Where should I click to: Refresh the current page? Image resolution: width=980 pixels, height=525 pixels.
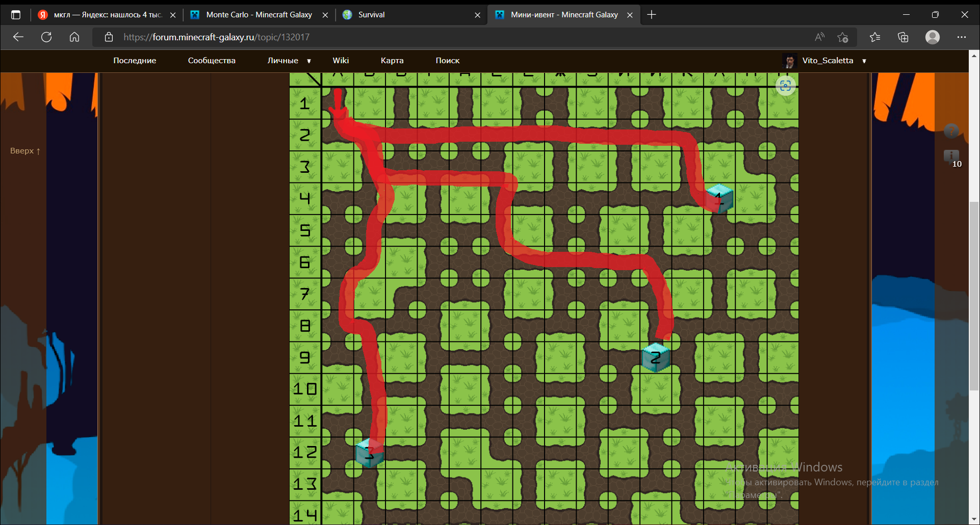(x=46, y=37)
